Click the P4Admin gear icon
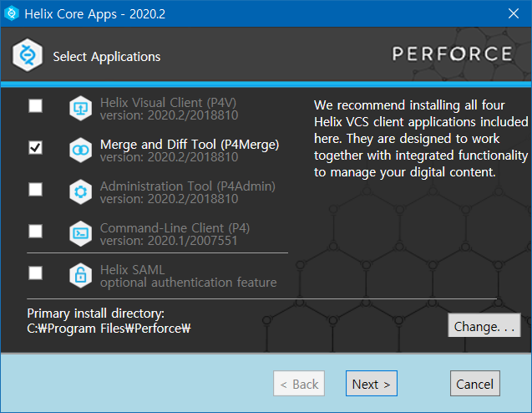This screenshot has width=532, height=413. click(80, 192)
